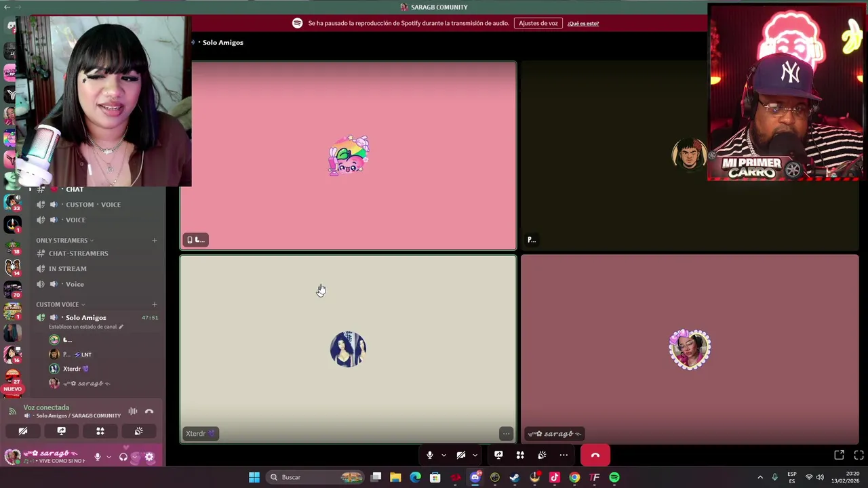Turn on camera in the call control bar
Viewport: 868px width, 488px height.
pyautogui.click(x=461, y=455)
